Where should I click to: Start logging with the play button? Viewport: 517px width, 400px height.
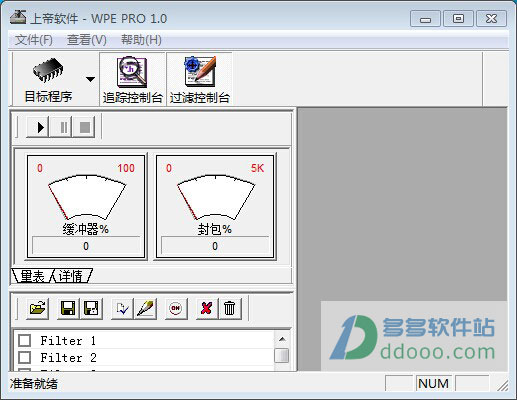(38, 127)
